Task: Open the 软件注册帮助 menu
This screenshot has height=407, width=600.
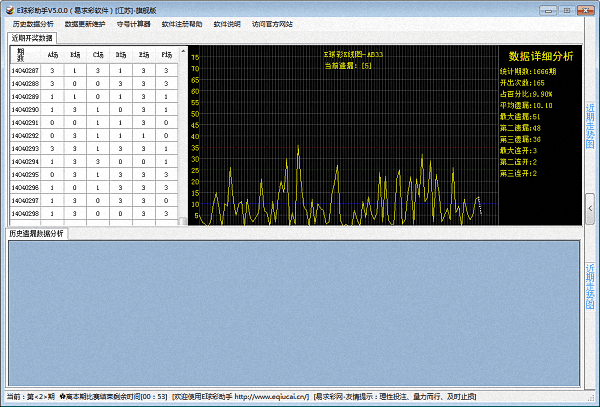Action: pyautogui.click(x=182, y=24)
